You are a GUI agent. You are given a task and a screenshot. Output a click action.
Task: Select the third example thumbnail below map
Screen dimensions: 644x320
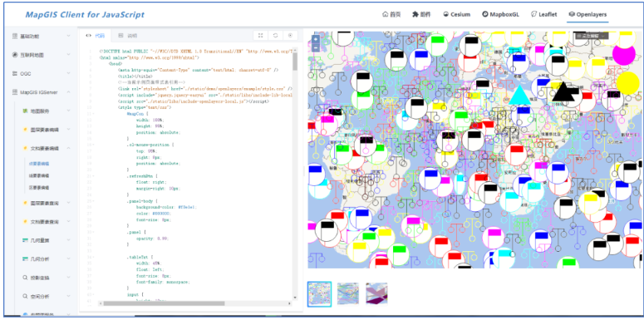tap(376, 293)
